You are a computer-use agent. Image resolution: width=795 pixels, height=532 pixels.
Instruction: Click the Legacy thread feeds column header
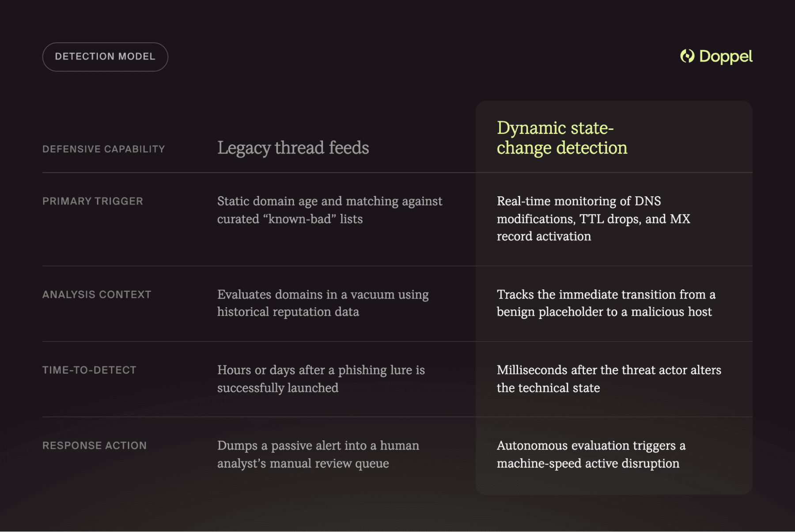(293, 148)
